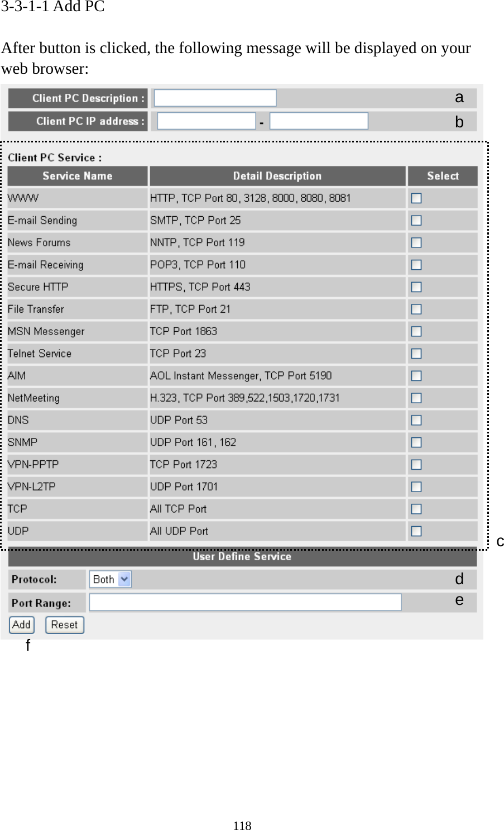Select the Telnet Service checkbox
Viewport: 504px width, 830px height.
pyautogui.click(x=416, y=354)
